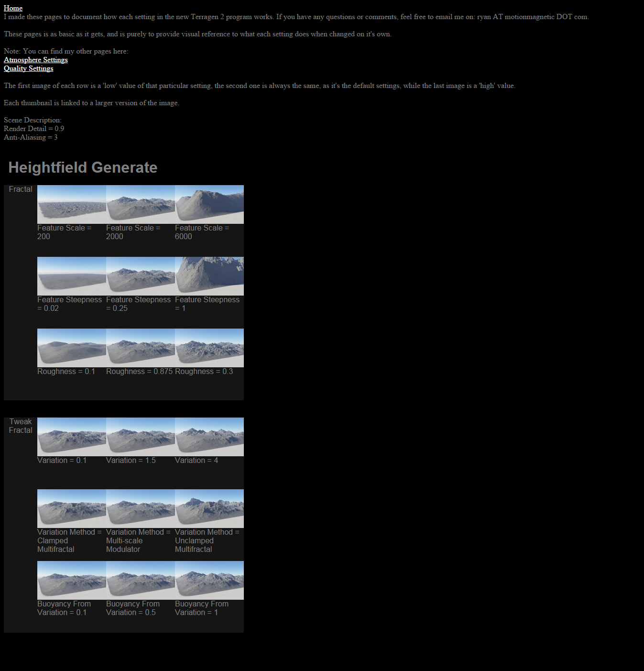Click the 'Variation Method = Multi-scale Modulator' caption

pos(138,541)
